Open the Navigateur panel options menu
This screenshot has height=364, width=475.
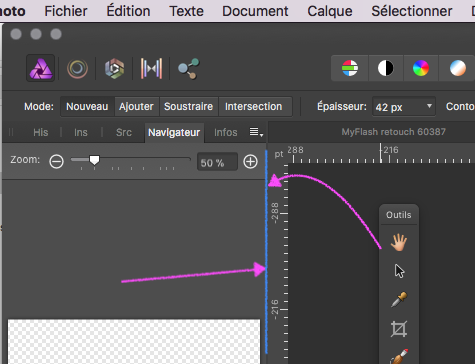click(256, 132)
